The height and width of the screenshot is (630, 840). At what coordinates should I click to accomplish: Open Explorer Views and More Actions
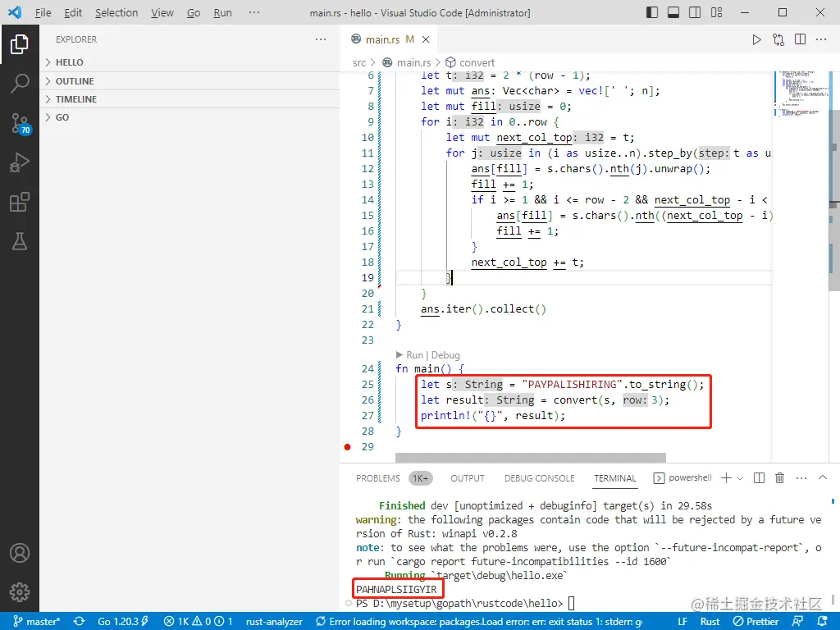(x=321, y=39)
